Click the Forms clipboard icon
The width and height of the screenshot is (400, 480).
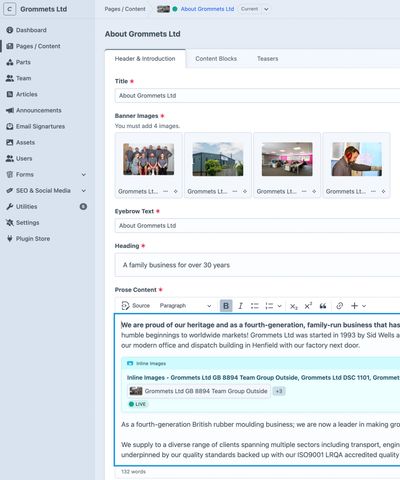pos(10,174)
